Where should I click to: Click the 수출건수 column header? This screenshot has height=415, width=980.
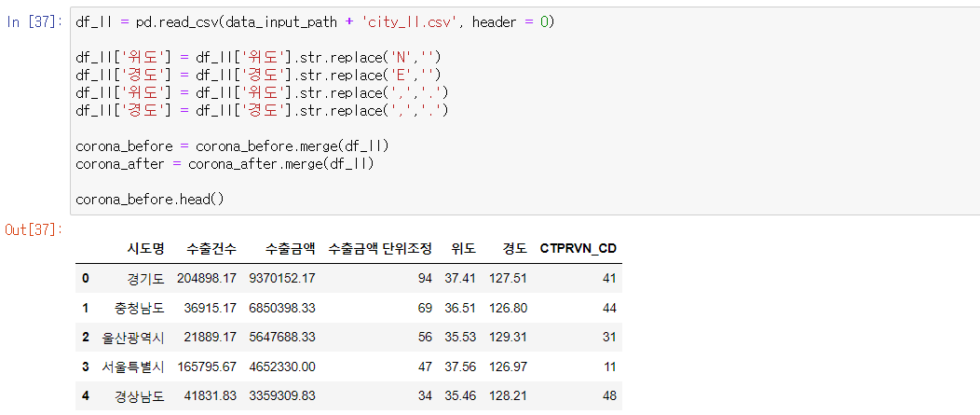(211, 248)
